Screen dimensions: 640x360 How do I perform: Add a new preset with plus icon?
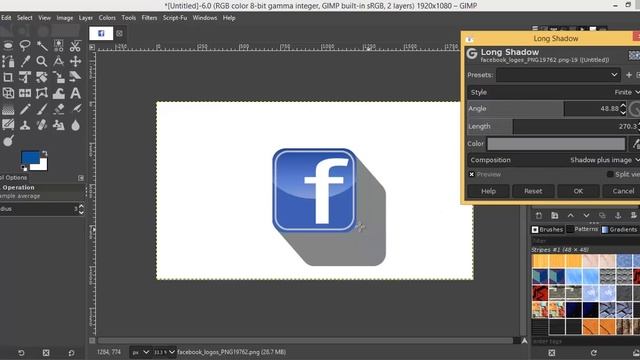(629, 75)
